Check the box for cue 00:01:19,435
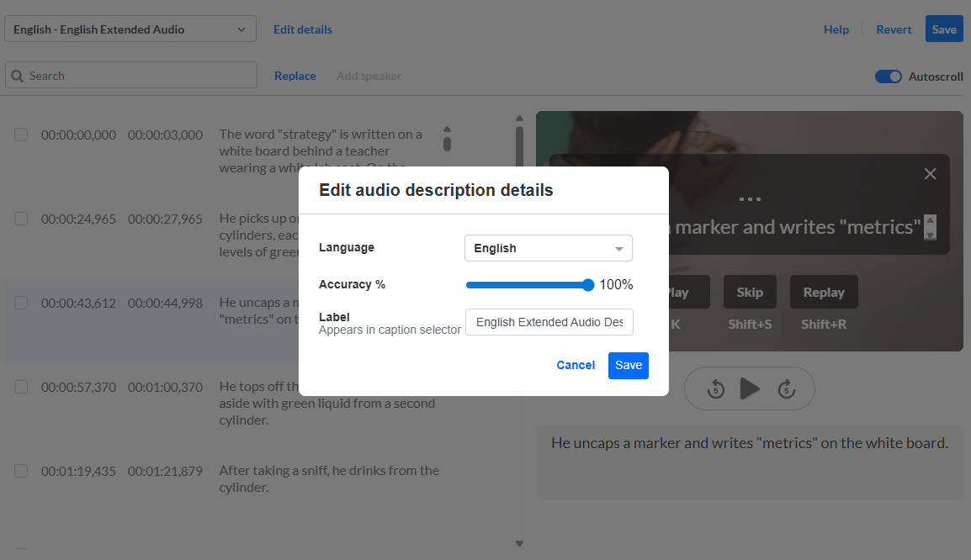The image size is (971, 560). (21, 471)
